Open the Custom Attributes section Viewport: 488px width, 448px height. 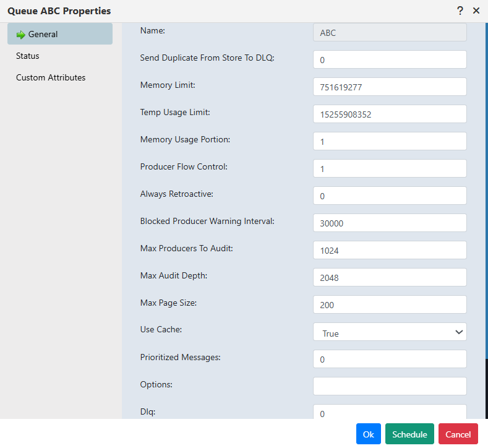pyautogui.click(x=51, y=77)
